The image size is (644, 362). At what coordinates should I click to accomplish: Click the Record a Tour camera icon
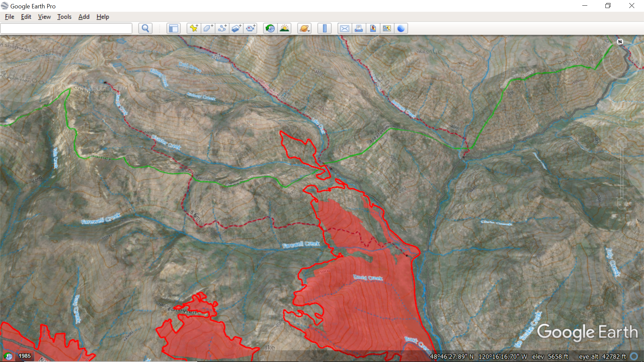[x=250, y=28]
